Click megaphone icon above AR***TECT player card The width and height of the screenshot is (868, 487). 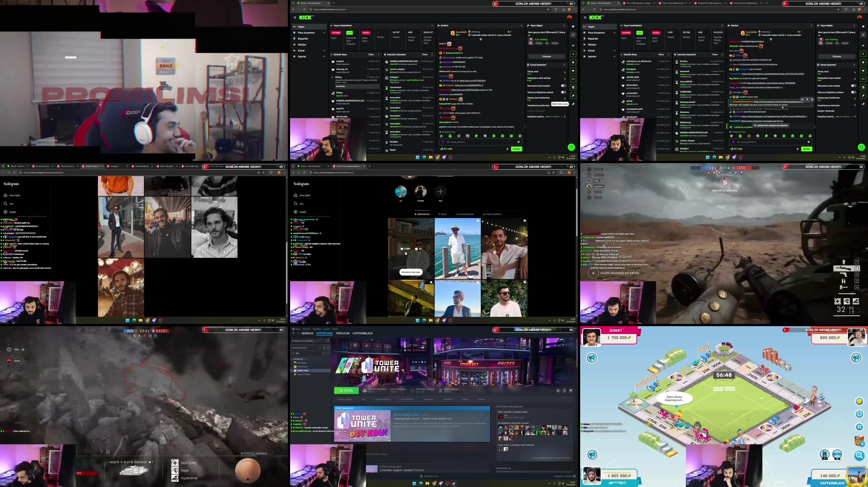pos(592,454)
